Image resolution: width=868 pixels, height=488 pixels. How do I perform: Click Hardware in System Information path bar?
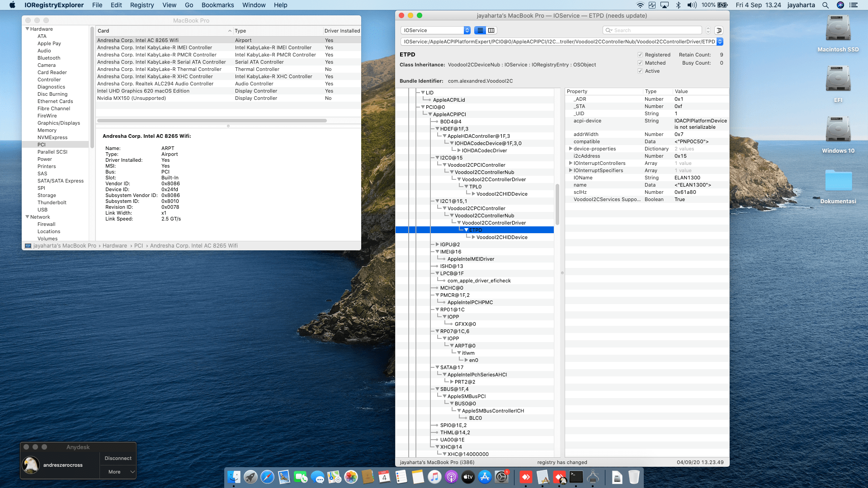tap(115, 246)
